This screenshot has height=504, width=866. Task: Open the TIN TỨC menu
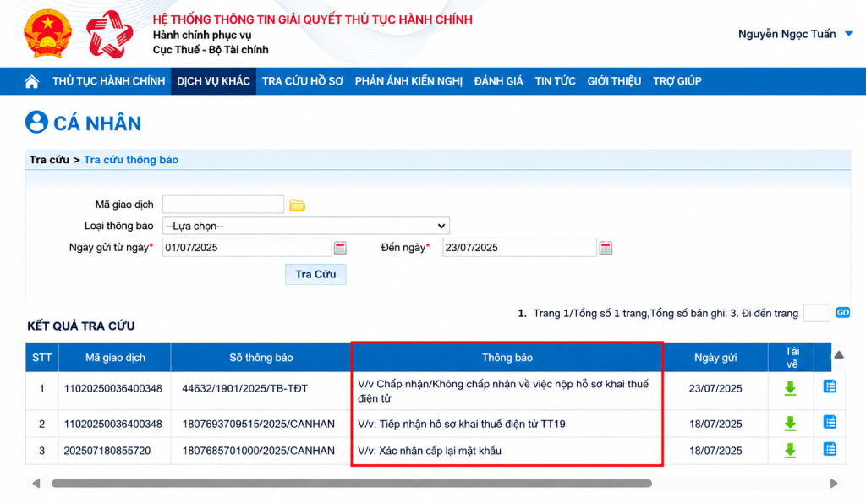coord(555,81)
